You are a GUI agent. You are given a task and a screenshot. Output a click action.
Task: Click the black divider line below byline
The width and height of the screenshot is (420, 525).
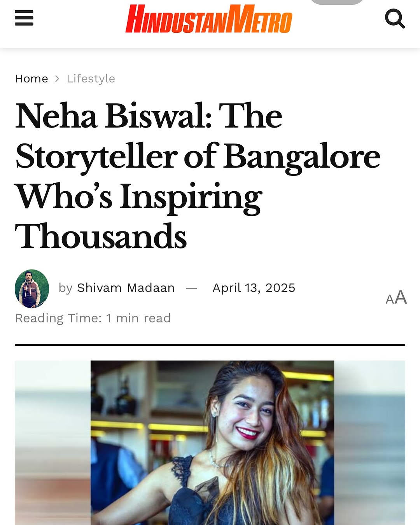coord(210,345)
